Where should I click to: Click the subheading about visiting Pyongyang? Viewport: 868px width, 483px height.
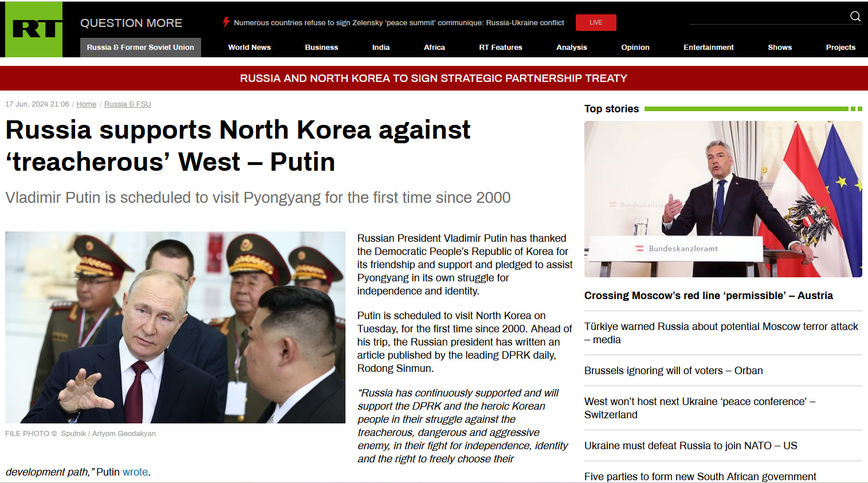[258, 198]
